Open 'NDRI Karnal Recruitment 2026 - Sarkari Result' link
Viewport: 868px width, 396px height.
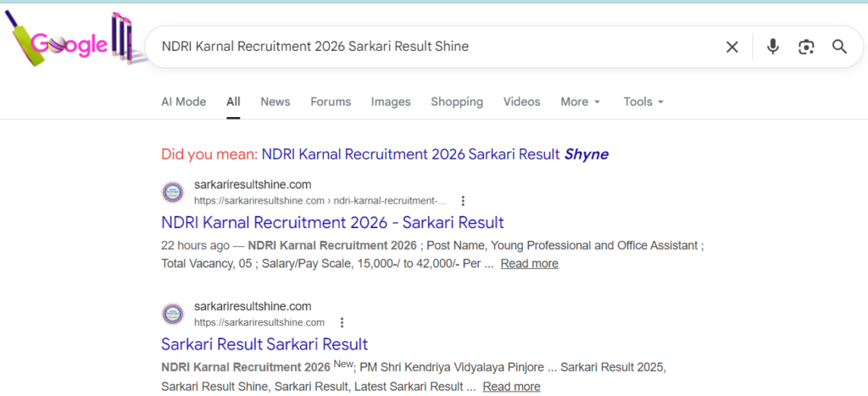[332, 223]
